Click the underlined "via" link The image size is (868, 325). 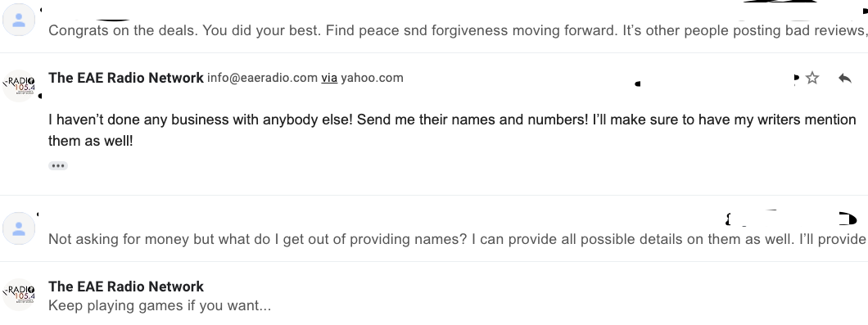click(x=329, y=78)
